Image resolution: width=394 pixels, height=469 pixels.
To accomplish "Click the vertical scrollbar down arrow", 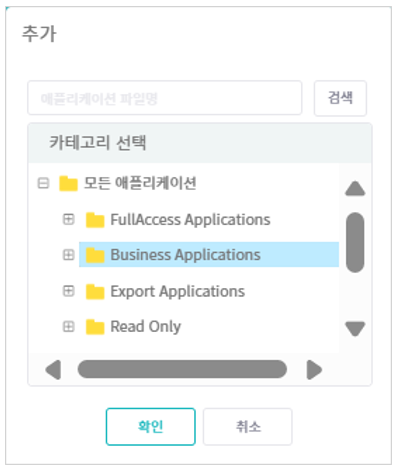I will point(355,329).
